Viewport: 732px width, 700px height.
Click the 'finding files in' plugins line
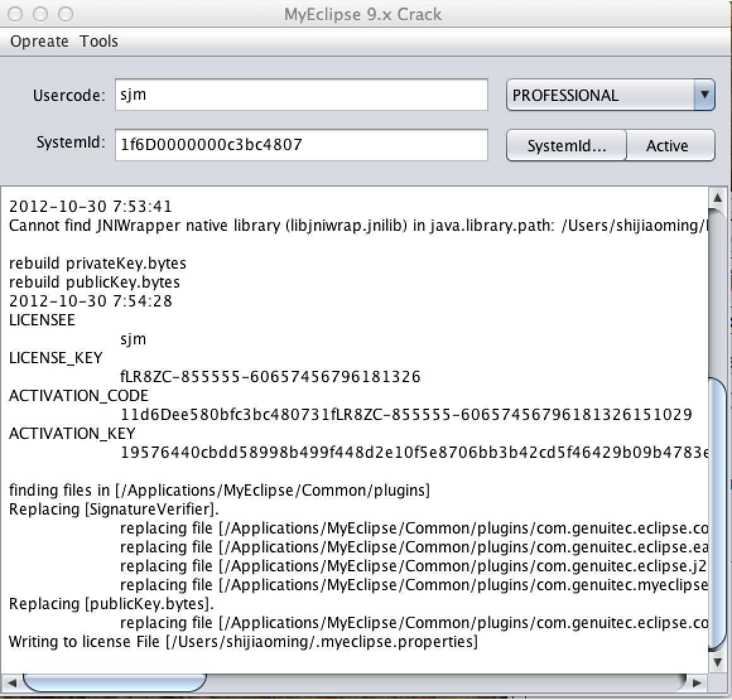(x=220, y=491)
